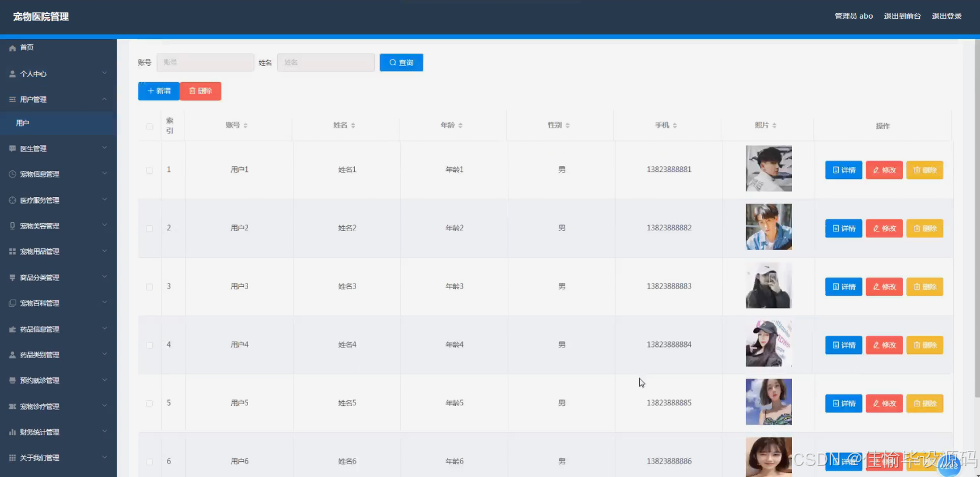Click the 账号 search input field
This screenshot has width=980, height=477.
pyautogui.click(x=205, y=62)
